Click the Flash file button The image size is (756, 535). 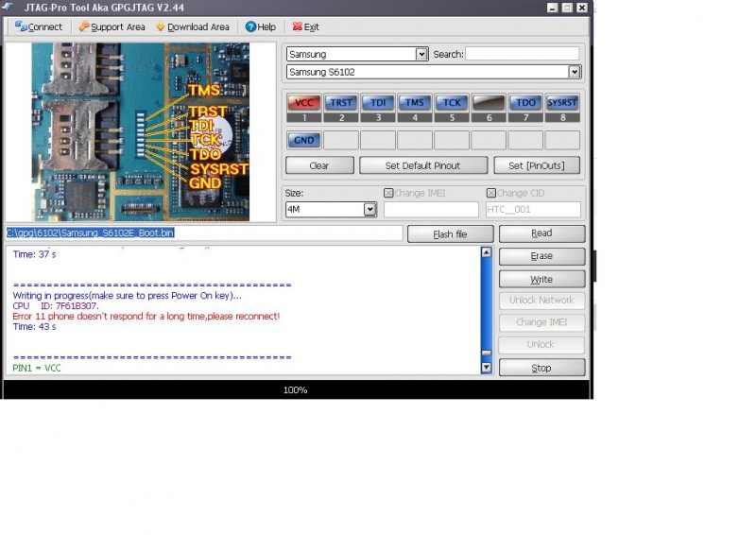(451, 234)
